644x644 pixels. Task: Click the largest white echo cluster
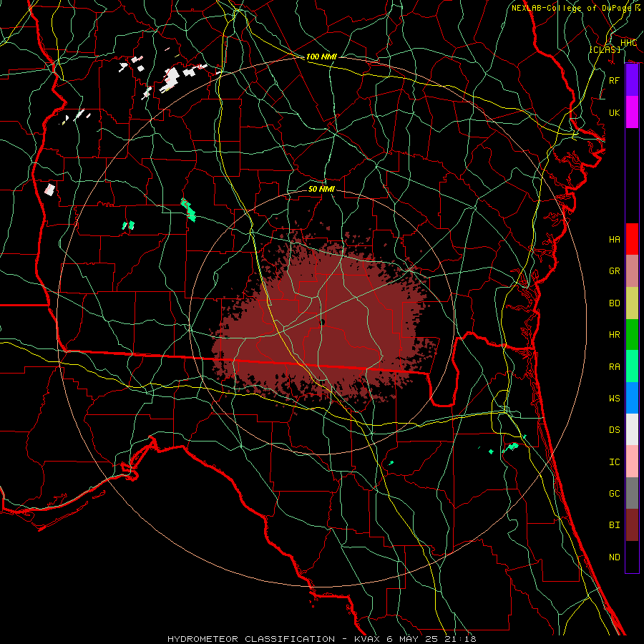(171, 79)
